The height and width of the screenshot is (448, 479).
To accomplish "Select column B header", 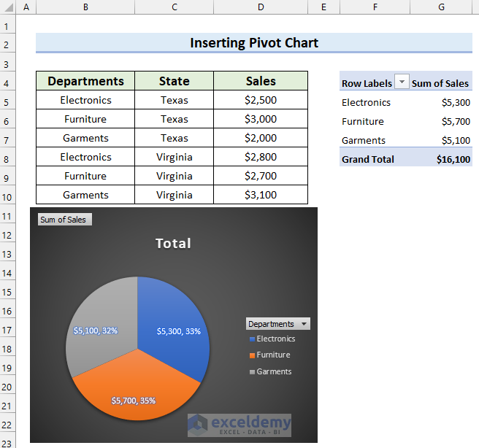I will [85, 7].
